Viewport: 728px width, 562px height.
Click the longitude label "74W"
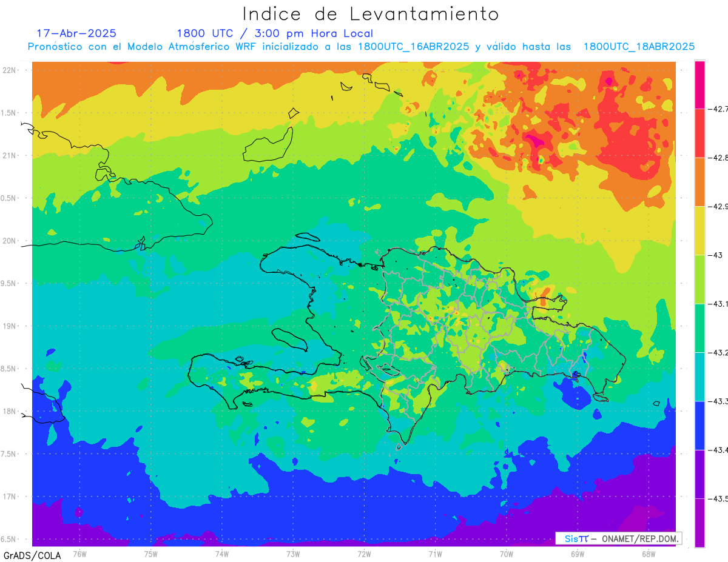(222, 554)
